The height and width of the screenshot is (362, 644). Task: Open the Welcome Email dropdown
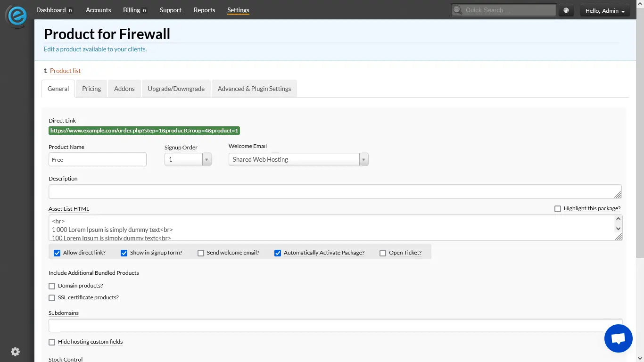click(x=298, y=160)
